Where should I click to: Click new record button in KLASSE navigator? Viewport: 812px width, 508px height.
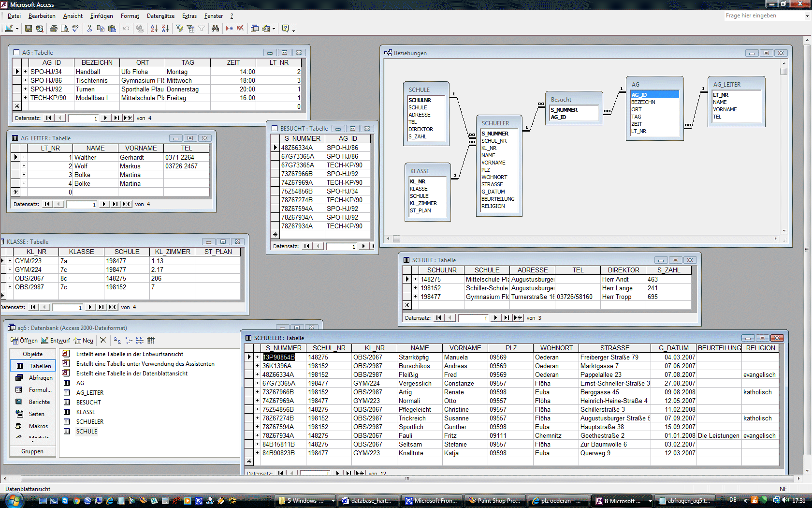coord(113,307)
